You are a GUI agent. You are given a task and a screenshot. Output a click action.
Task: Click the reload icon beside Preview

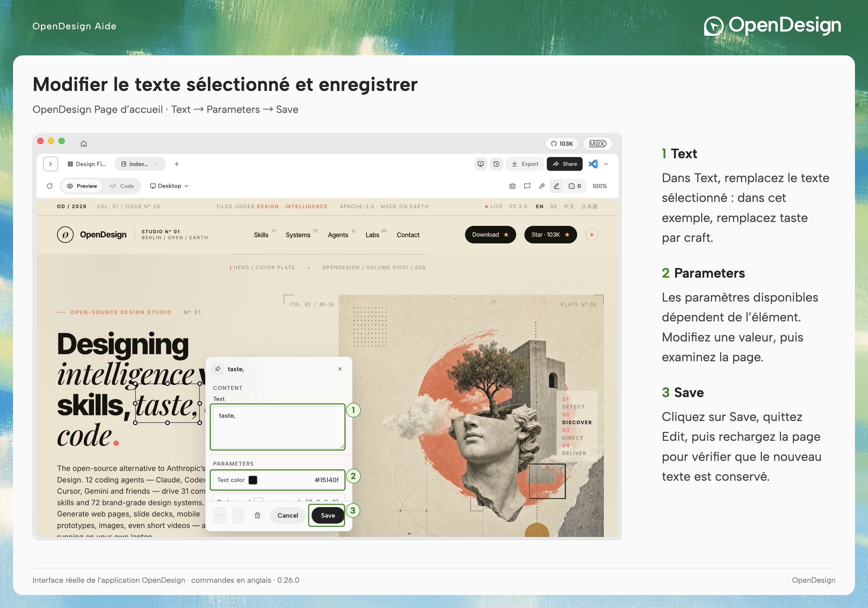click(x=50, y=186)
